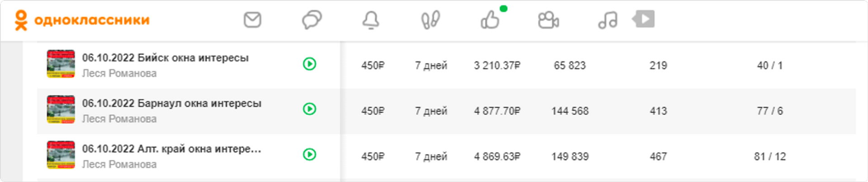Open the music notes icon
This screenshot has width=868, height=182.
[608, 20]
